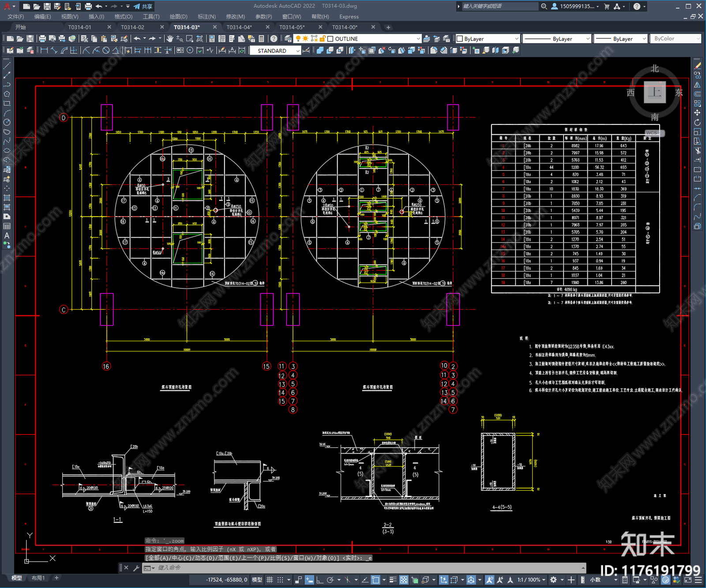Toggle lineweight display in status bar
Image resolution: width=706 pixels, height=588 pixels.
tap(393, 580)
